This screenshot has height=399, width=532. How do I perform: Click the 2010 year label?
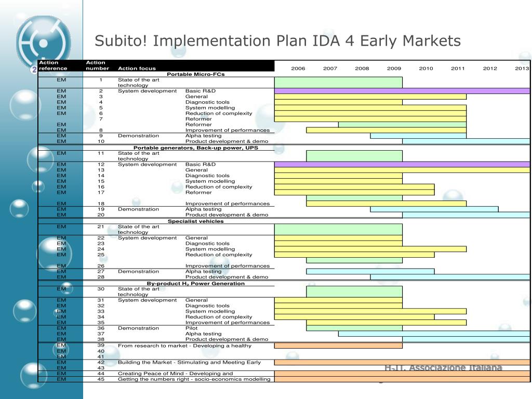click(x=426, y=69)
